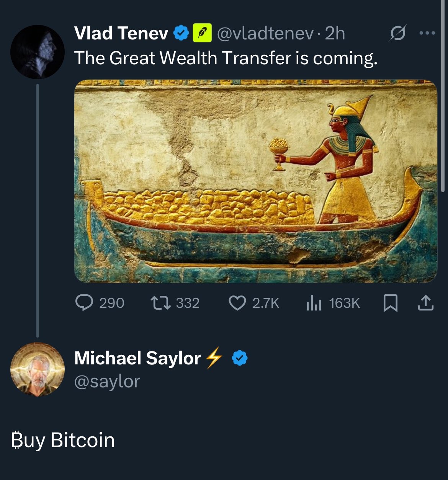Bookmark Vlad Tenev's post
This screenshot has width=448, height=480.
coord(391,303)
